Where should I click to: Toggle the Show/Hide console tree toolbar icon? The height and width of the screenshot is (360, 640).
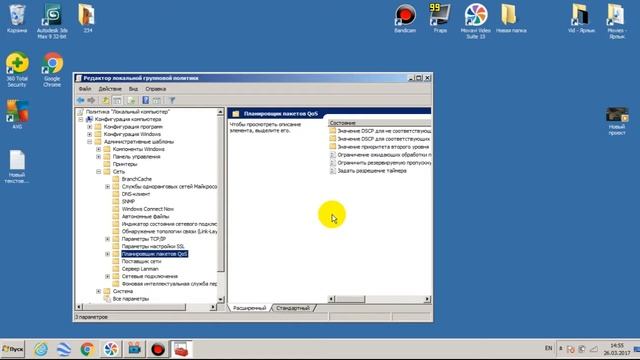117,100
